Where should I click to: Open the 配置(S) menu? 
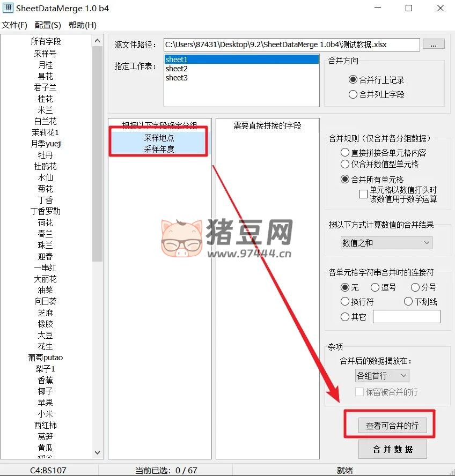tap(48, 25)
